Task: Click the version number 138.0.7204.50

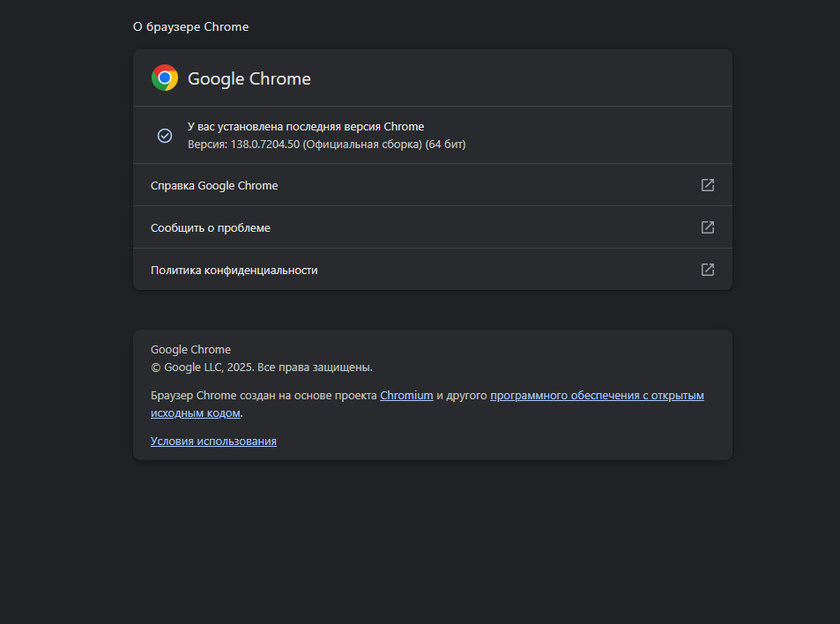Action: [x=264, y=145]
